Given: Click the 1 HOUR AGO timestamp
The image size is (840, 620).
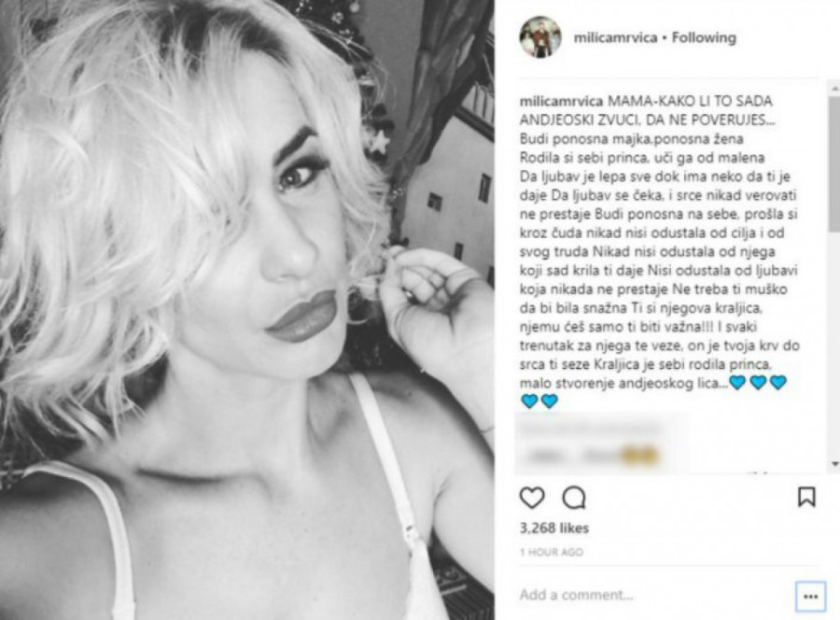Looking at the screenshot, I should [x=552, y=552].
